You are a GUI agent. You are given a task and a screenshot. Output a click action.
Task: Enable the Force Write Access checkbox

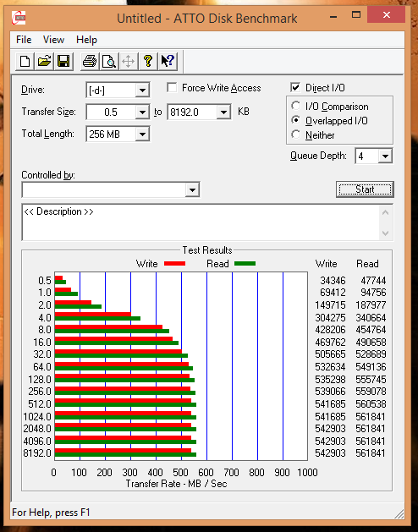[172, 87]
